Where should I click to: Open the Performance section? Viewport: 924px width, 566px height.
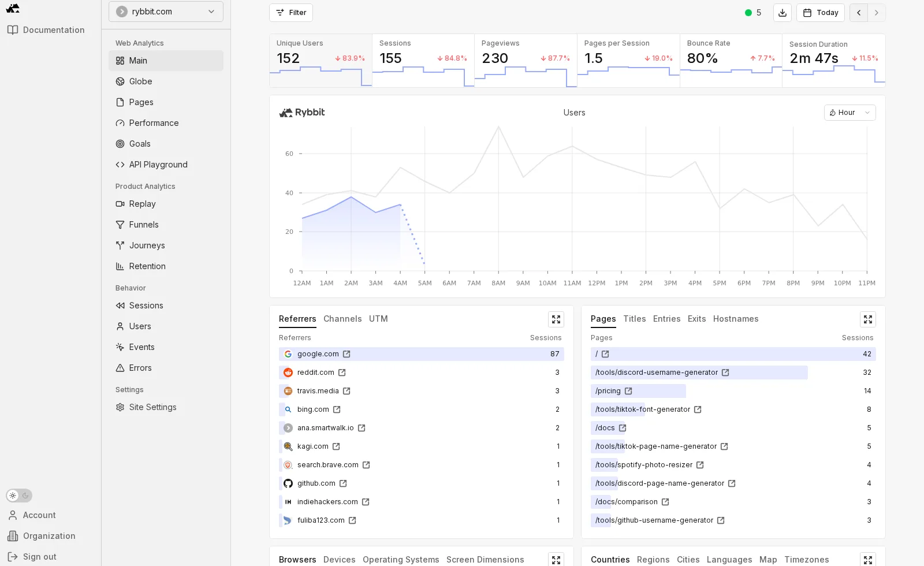[166, 123]
